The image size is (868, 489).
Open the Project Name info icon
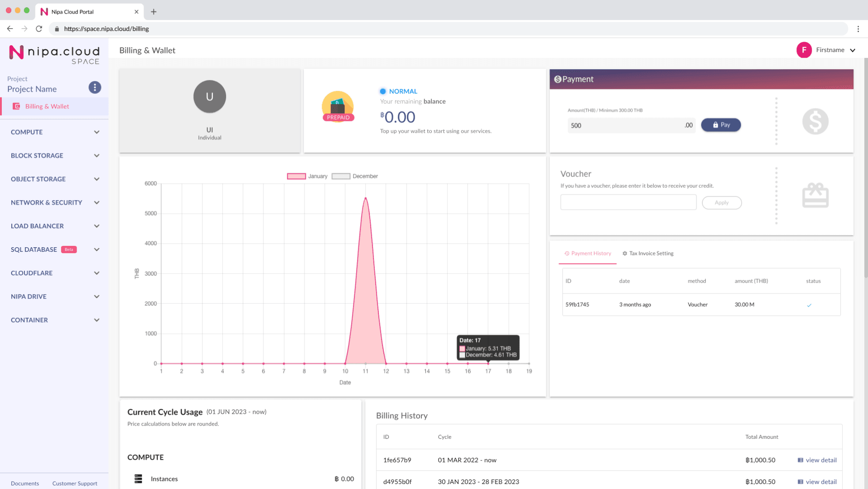click(95, 87)
